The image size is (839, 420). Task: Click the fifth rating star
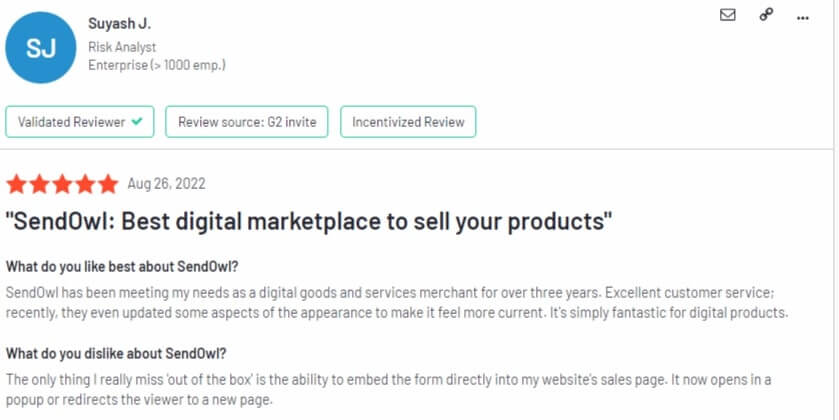coord(108,184)
